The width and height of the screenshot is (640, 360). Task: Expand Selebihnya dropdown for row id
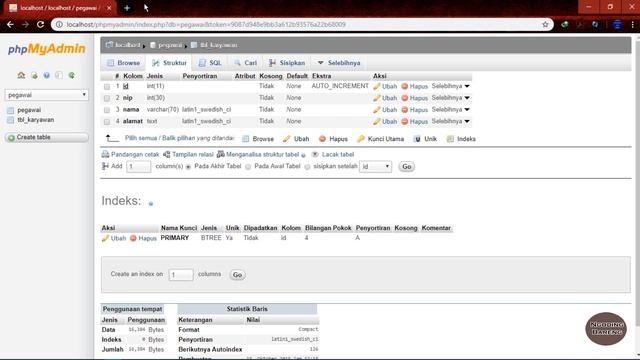click(x=451, y=86)
